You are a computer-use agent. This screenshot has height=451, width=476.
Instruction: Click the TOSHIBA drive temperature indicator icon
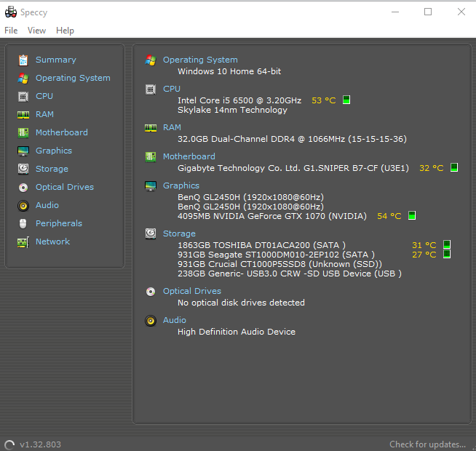pyautogui.click(x=447, y=244)
